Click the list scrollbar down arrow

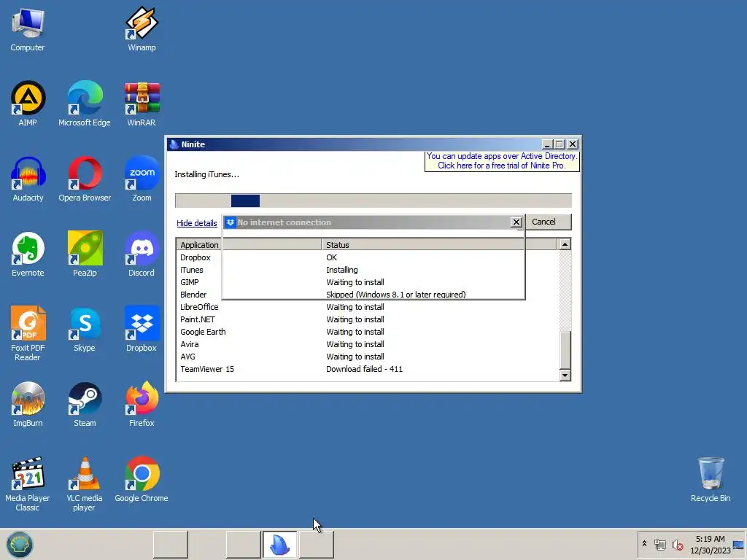(565, 376)
